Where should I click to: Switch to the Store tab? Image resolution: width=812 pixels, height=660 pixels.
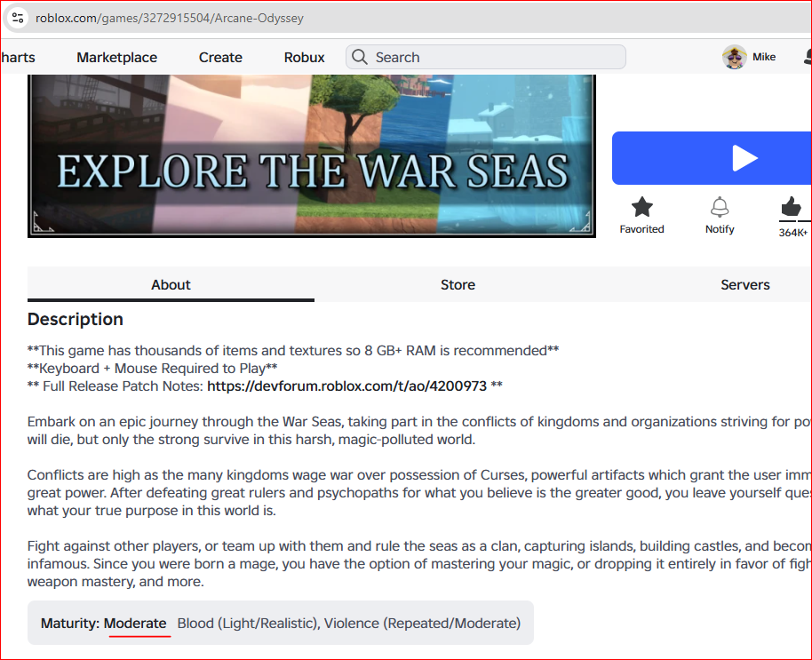click(458, 284)
